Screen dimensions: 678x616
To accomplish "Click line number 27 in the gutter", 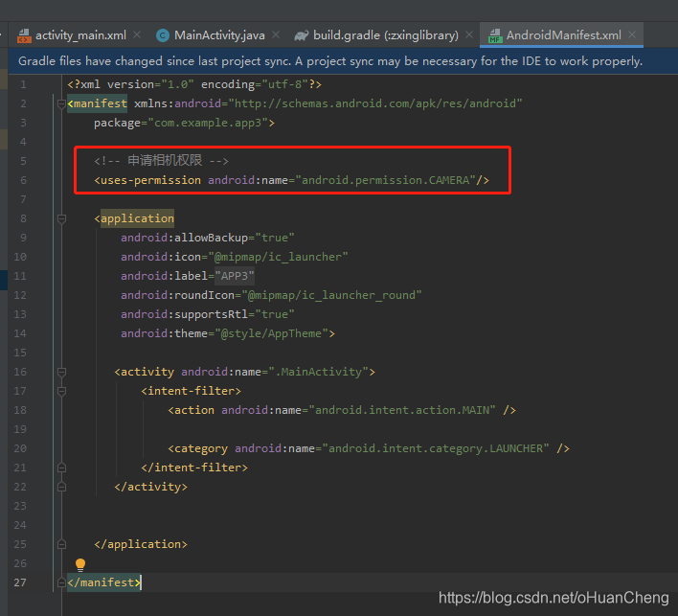I will [20, 582].
